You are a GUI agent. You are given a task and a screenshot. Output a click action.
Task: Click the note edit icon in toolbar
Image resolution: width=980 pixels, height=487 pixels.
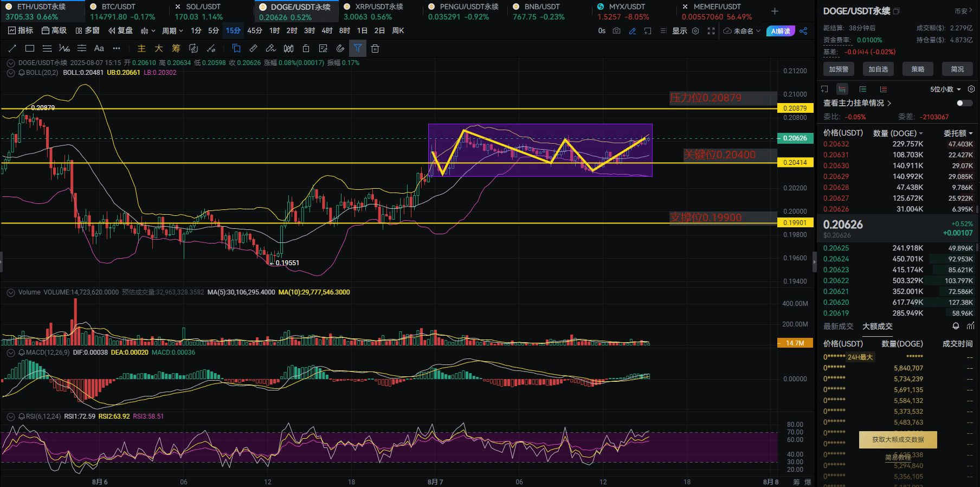tap(323, 49)
